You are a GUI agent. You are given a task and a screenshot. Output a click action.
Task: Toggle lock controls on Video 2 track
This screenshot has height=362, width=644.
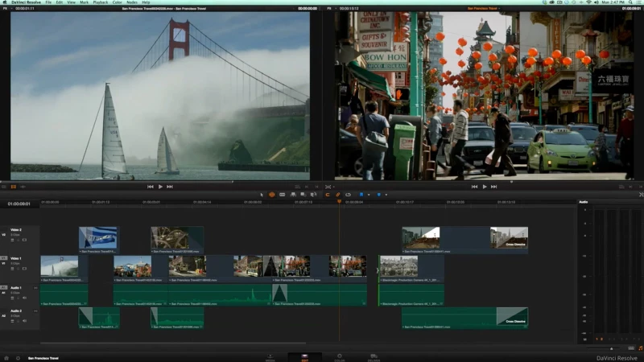click(18, 240)
